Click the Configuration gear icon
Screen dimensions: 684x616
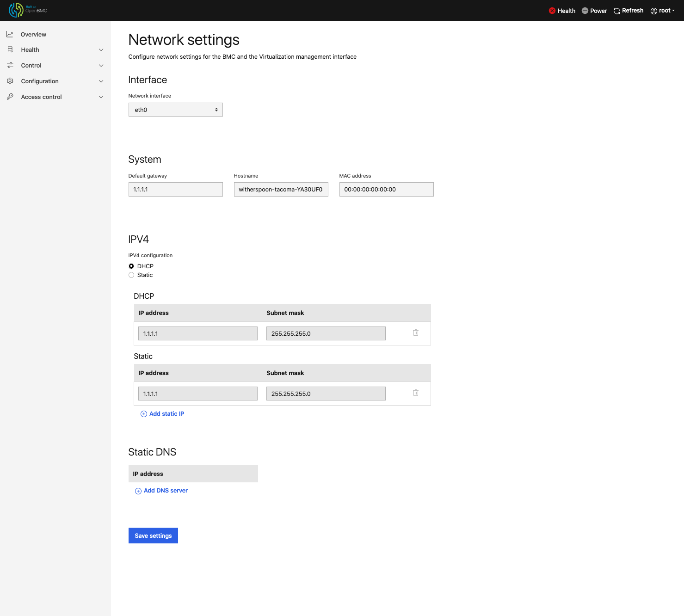click(10, 81)
